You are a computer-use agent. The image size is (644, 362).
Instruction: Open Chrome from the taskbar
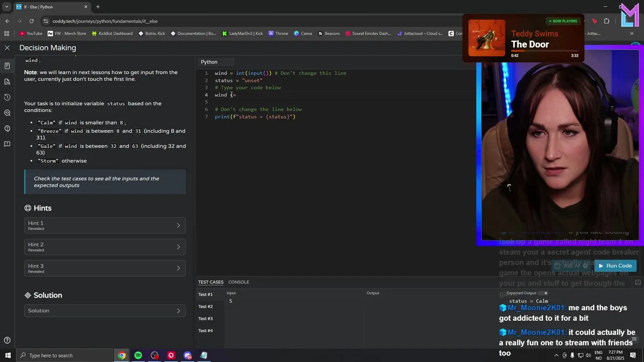(x=122, y=355)
